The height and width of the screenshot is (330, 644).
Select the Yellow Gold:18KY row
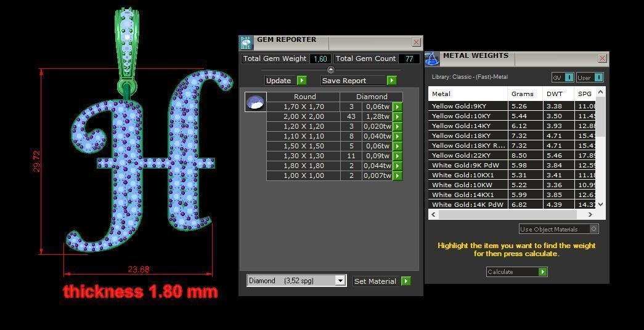pyautogui.click(x=512, y=136)
